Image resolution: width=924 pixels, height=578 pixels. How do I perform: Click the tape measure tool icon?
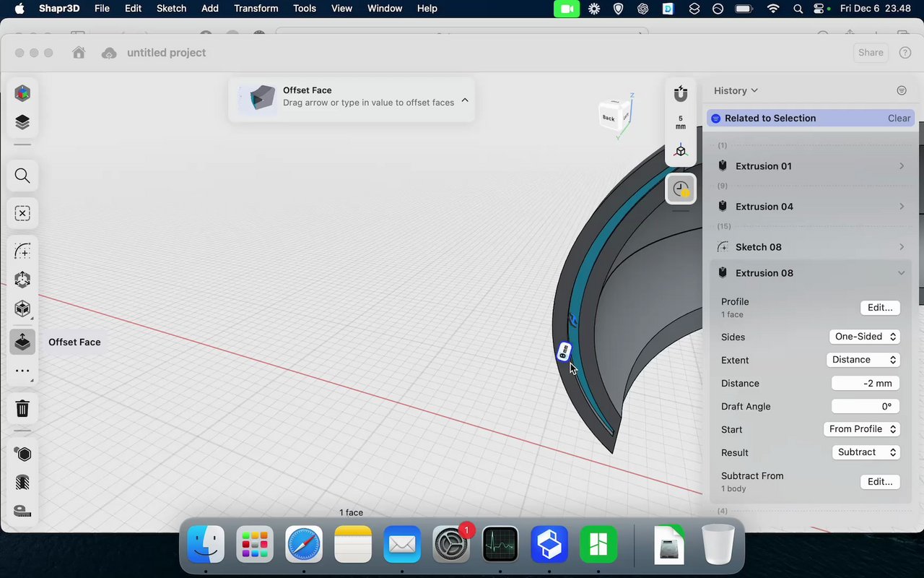(22, 511)
